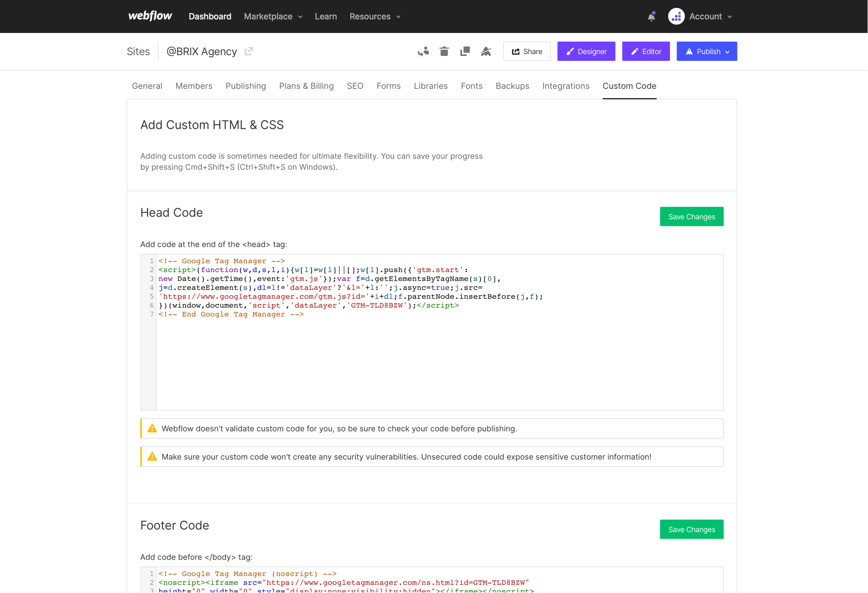Expand the Marketplace menu

pos(273,16)
